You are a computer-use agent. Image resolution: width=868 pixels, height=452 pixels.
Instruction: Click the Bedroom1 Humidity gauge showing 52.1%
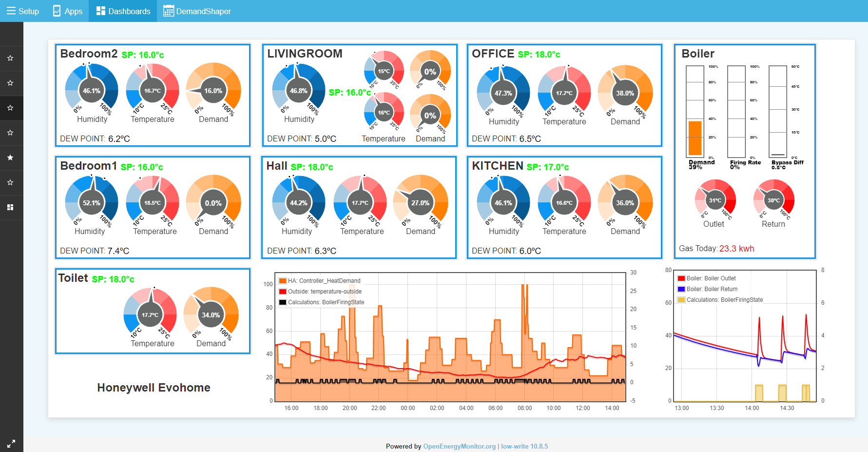92,203
